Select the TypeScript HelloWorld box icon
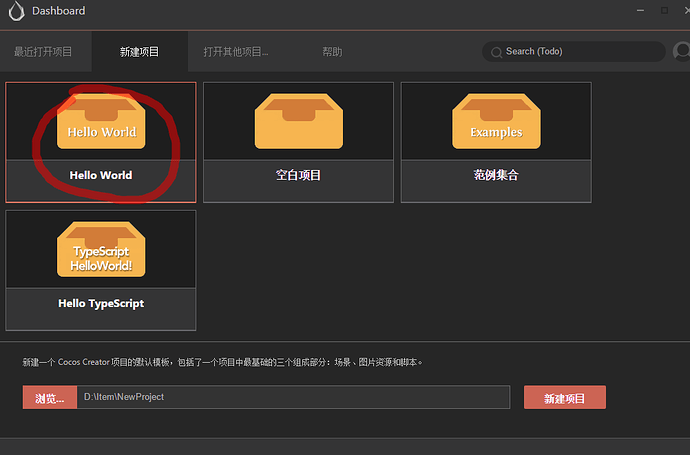Viewport: 690px width, 455px height. (x=101, y=249)
